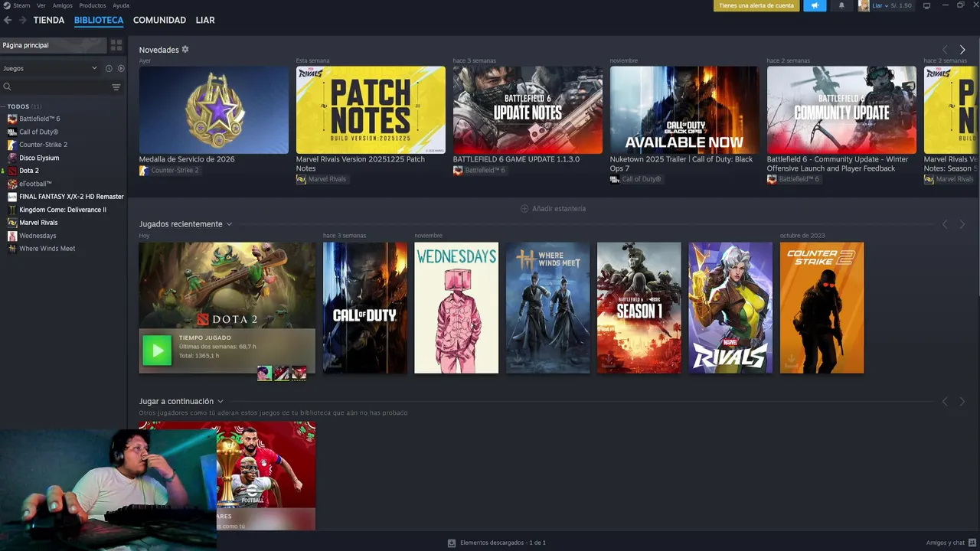980x551 pixels.
Task: Click the ready-to-play filter icon
Action: coord(121,68)
